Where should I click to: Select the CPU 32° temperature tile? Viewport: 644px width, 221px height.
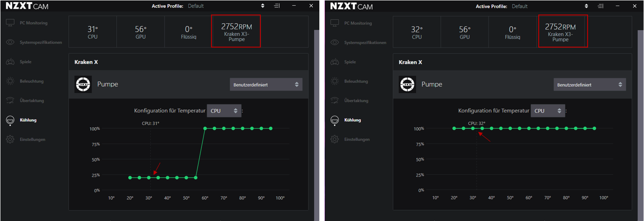pyautogui.click(x=417, y=32)
